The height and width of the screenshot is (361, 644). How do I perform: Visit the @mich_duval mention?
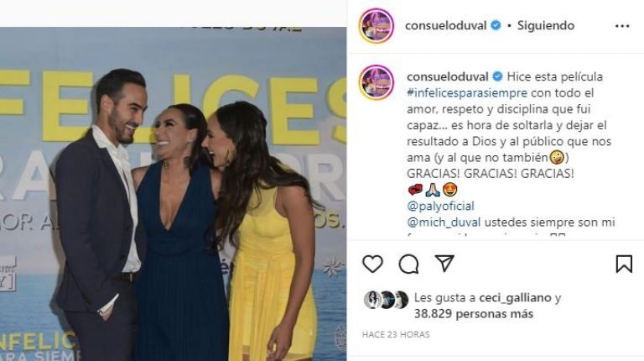[444, 222]
